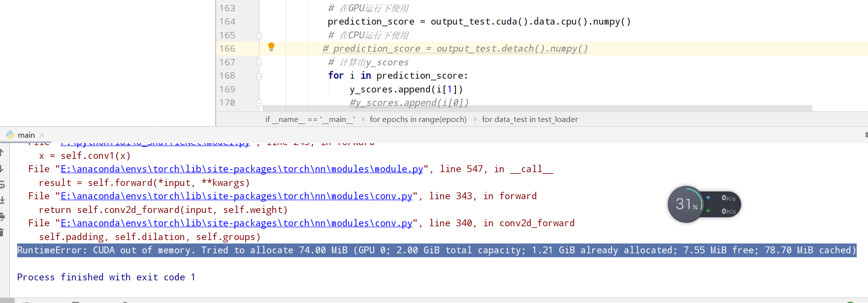Toggle soft-wrap in the run console
This screenshot has height=303, width=868.
[x=2, y=184]
